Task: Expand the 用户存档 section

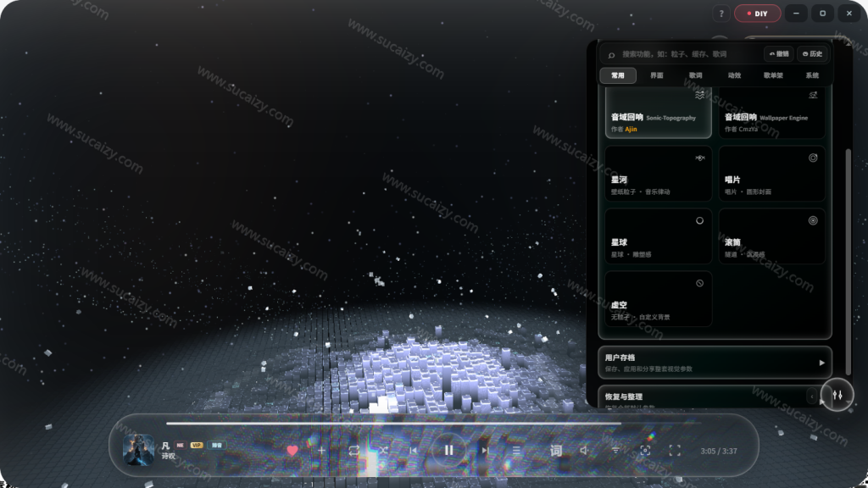Action: (x=715, y=363)
